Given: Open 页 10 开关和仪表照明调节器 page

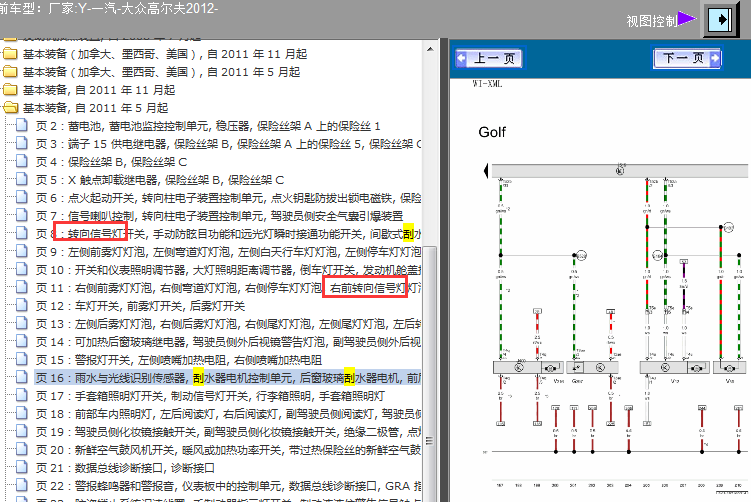Looking at the screenshot, I should (228, 270).
